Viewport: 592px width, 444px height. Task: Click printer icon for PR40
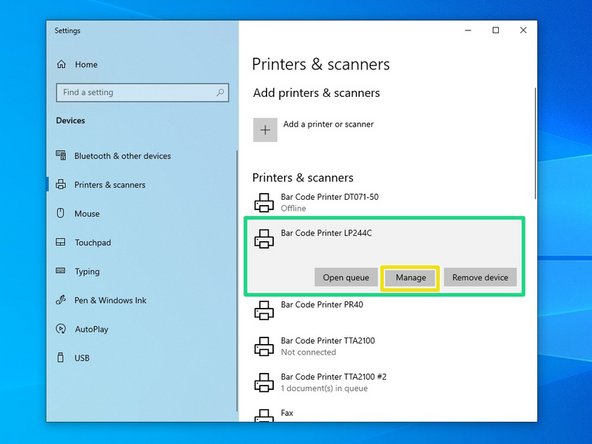pyautogui.click(x=264, y=310)
